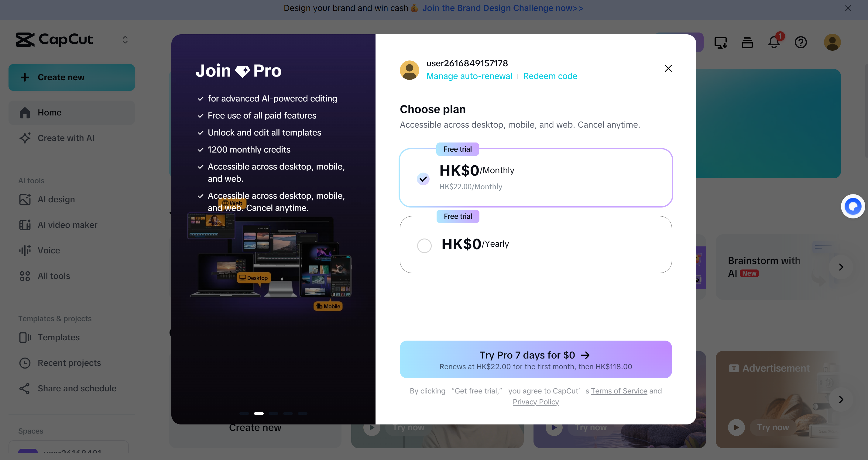The width and height of the screenshot is (868, 460).
Task: Open the AI video maker tool
Action: point(67,225)
